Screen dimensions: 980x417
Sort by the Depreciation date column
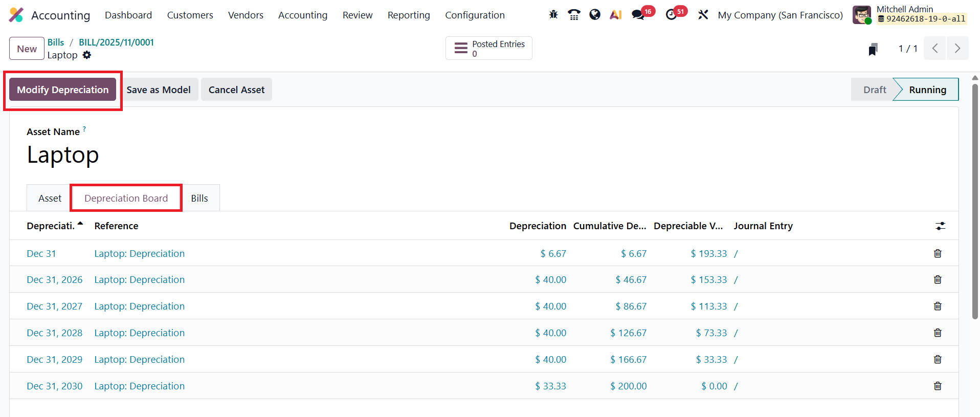pyautogui.click(x=51, y=226)
